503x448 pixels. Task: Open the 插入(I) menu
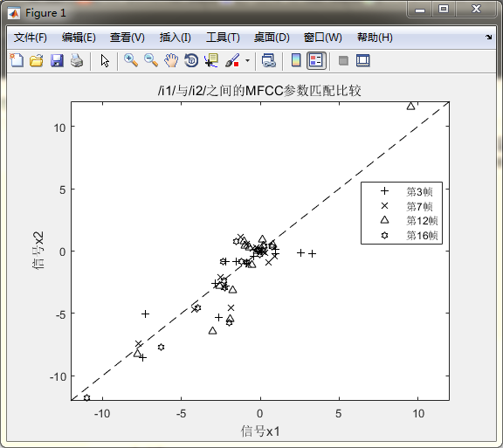coord(176,38)
